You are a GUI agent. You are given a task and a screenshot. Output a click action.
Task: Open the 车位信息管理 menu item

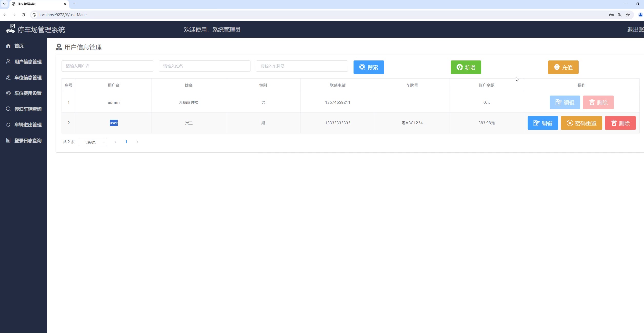(24, 77)
